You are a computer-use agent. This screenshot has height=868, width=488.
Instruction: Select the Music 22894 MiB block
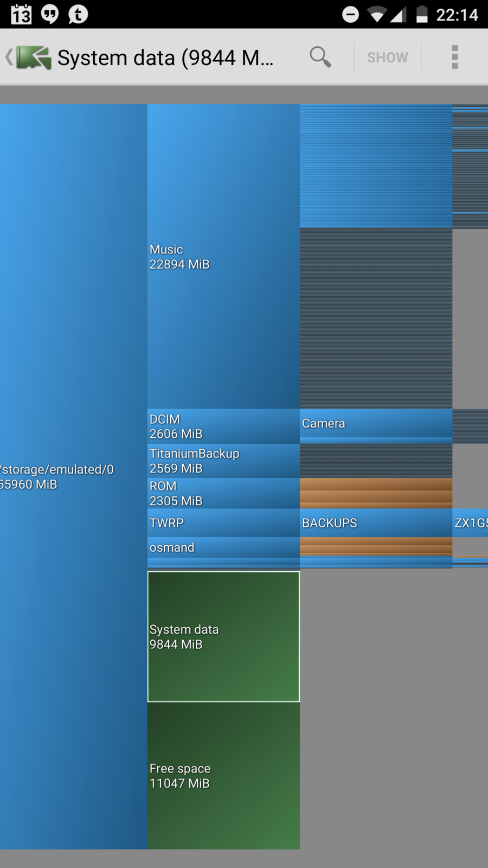click(x=223, y=257)
